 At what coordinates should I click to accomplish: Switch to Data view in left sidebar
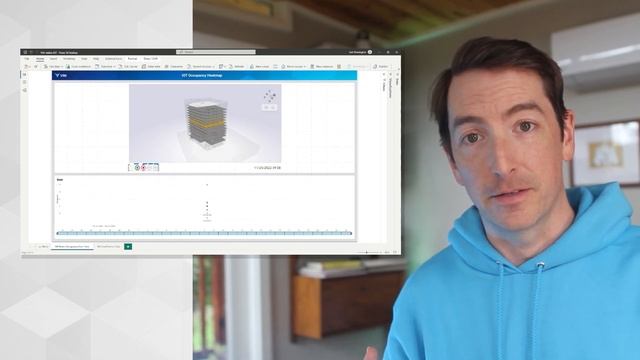pyautogui.click(x=24, y=82)
